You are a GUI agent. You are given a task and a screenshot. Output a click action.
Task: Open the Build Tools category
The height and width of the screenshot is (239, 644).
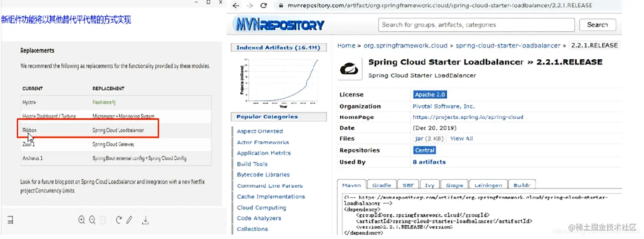pyautogui.click(x=252, y=164)
